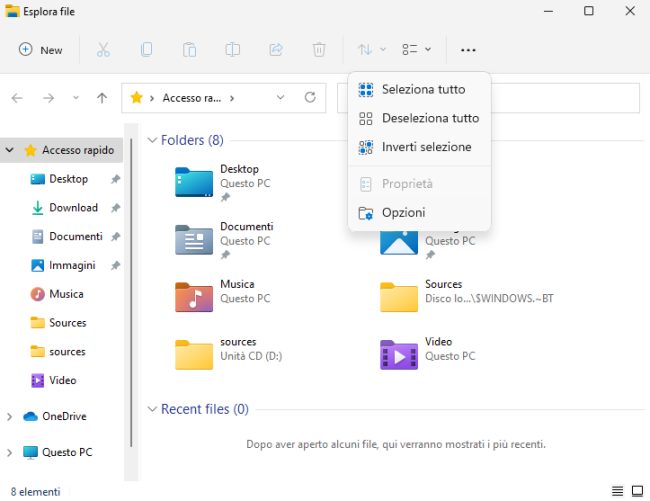This screenshot has height=501, width=650.
Task: Collapse the Folders (8) group
Action: (x=152, y=140)
